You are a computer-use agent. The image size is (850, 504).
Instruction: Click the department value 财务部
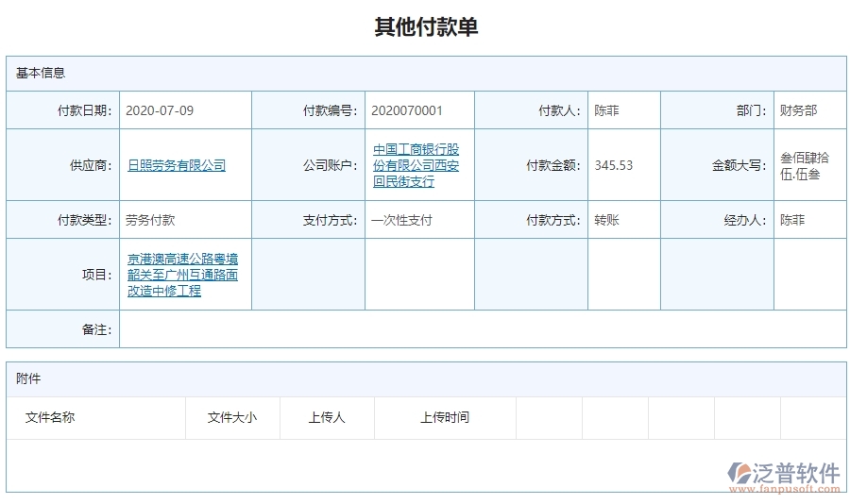[798, 110]
